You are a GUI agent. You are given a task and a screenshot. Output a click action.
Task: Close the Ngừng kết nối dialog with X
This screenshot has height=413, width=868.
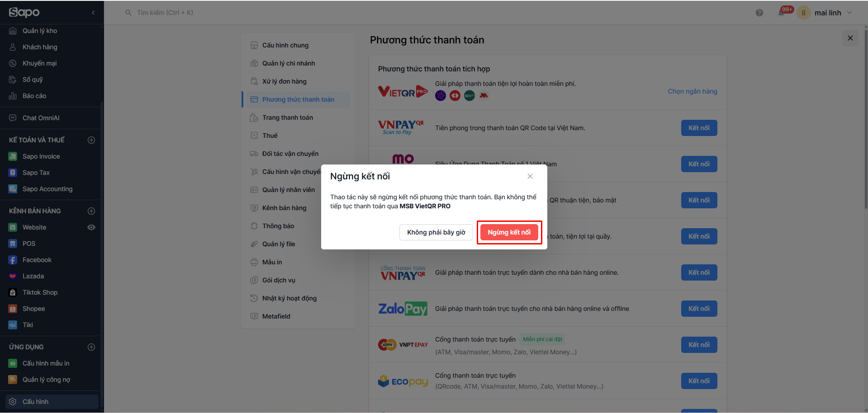[530, 176]
